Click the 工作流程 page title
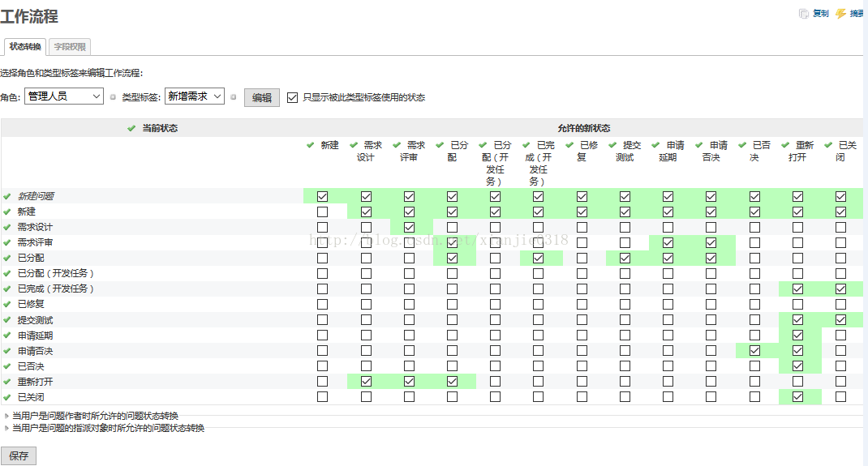 pos(29,16)
